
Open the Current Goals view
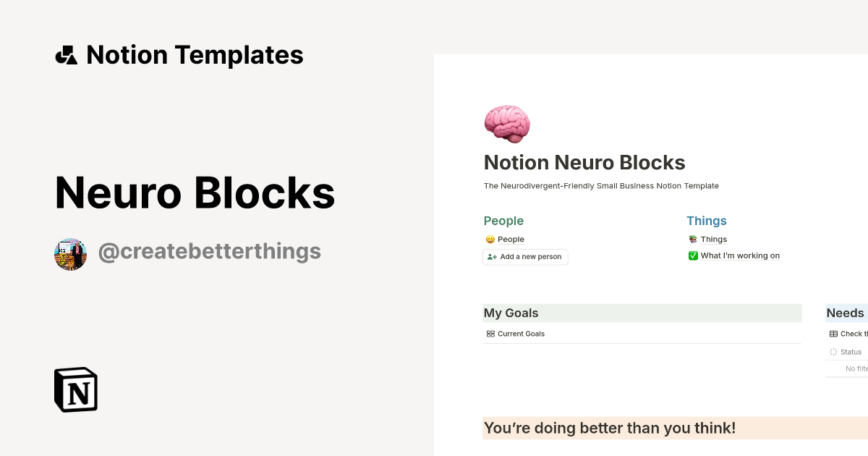pos(519,334)
